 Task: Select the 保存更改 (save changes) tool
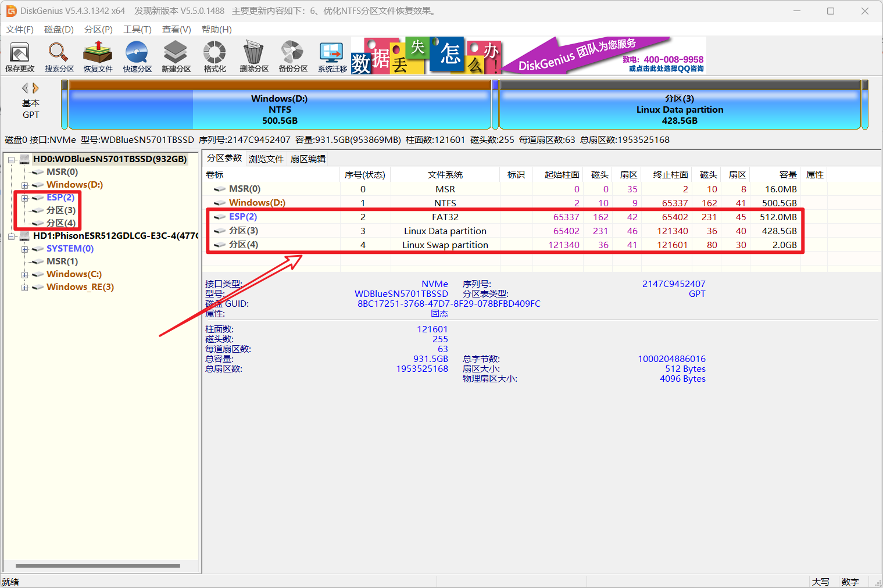(x=19, y=56)
